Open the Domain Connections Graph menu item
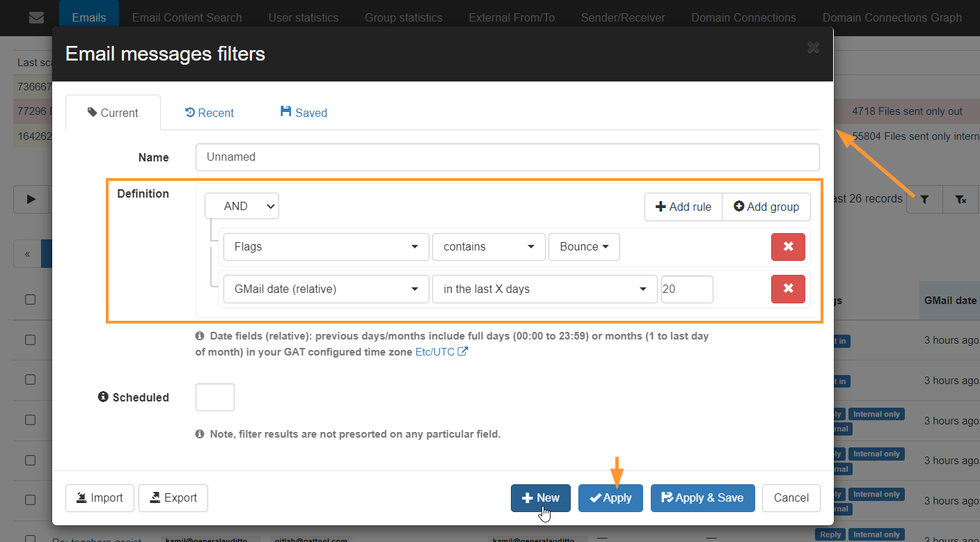Image resolution: width=980 pixels, height=542 pixels. (x=892, y=17)
